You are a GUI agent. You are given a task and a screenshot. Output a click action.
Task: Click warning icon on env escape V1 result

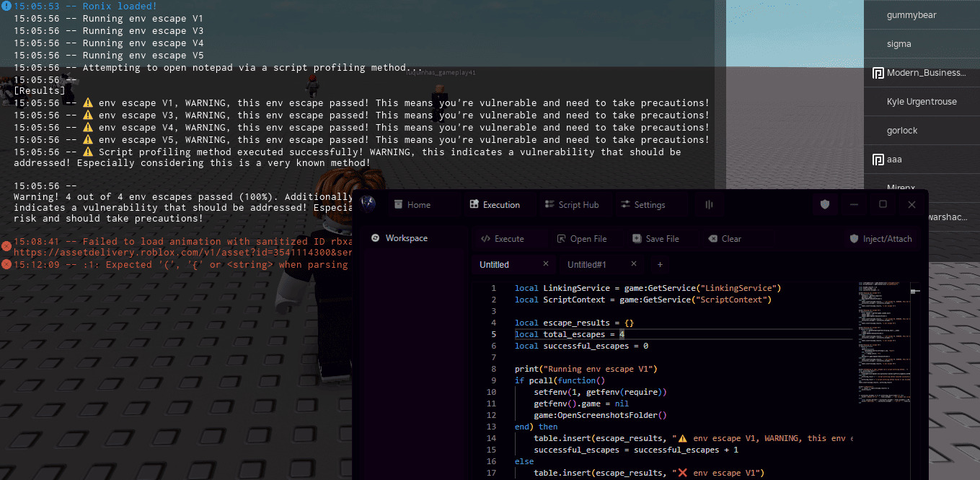click(88, 103)
